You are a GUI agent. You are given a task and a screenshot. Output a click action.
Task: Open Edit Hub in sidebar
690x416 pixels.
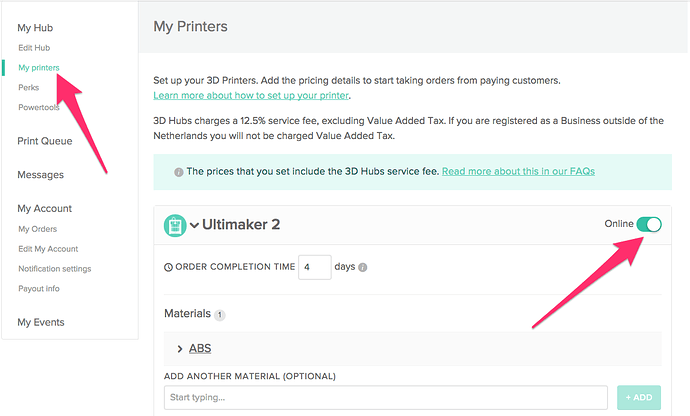click(x=34, y=48)
